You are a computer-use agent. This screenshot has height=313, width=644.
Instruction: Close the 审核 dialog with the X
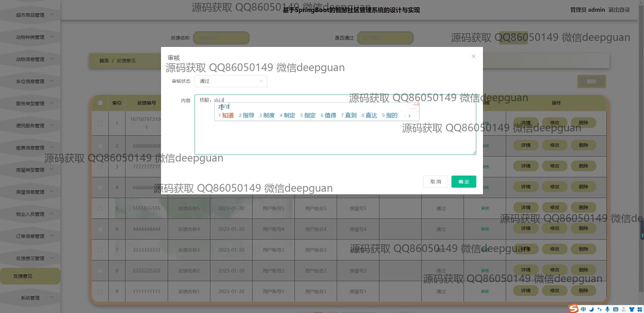click(473, 56)
